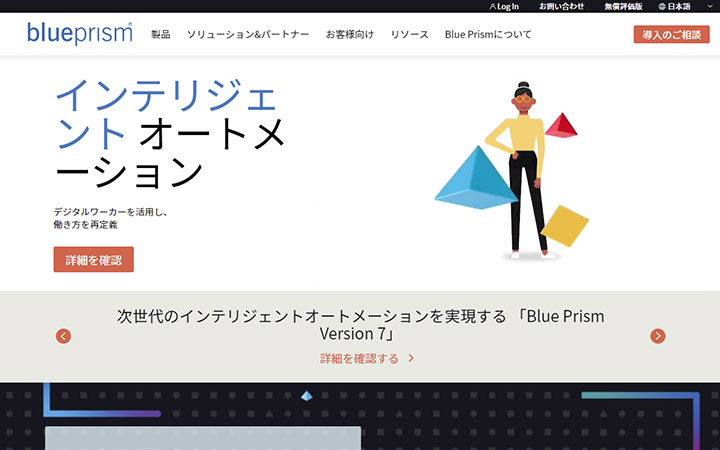Click the Blue Prism Version 7 banner headline

click(x=360, y=325)
